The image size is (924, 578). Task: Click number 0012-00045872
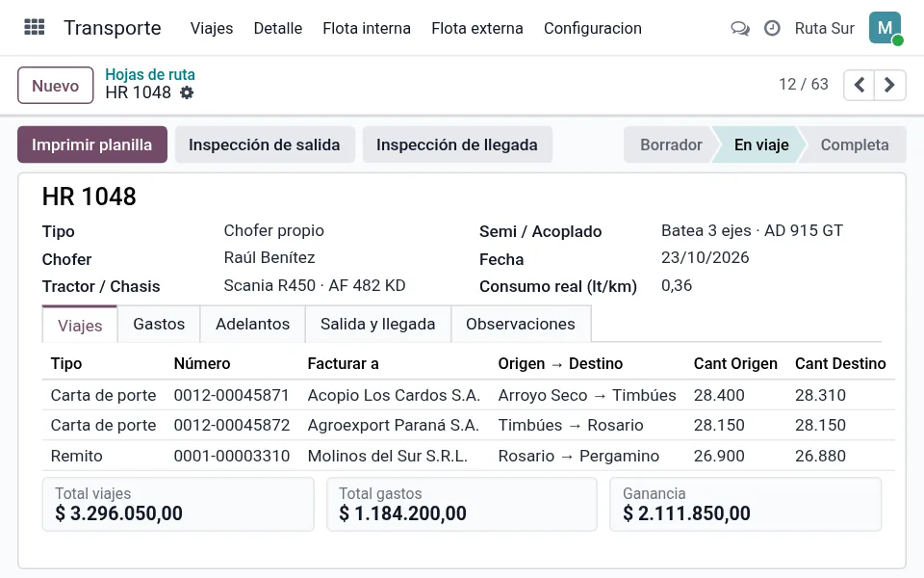pyautogui.click(x=232, y=425)
